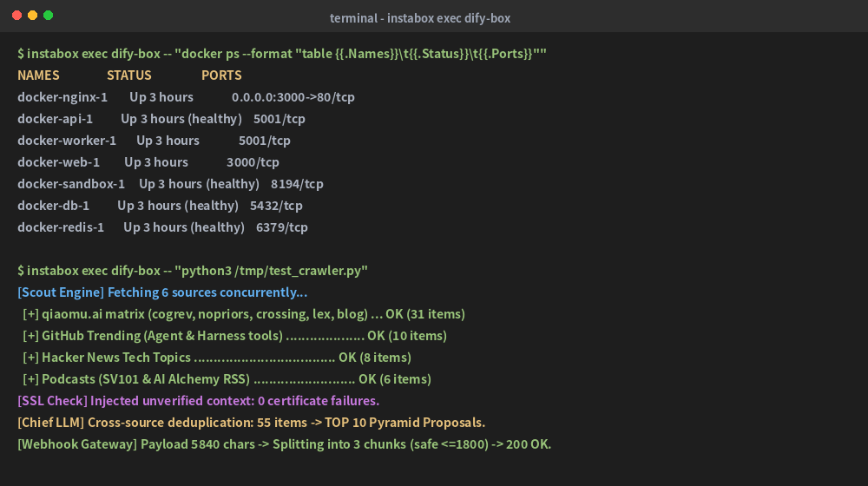Click the '[Scout Engine] Fetching 6 sources' line
The height and width of the screenshot is (486, 868).
click(x=162, y=292)
